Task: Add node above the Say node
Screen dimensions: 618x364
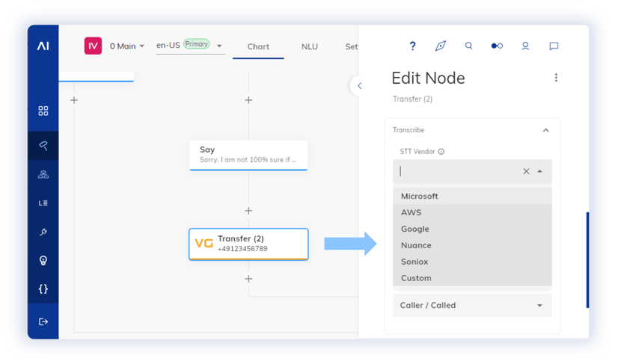Action: click(x=248, y=100)
